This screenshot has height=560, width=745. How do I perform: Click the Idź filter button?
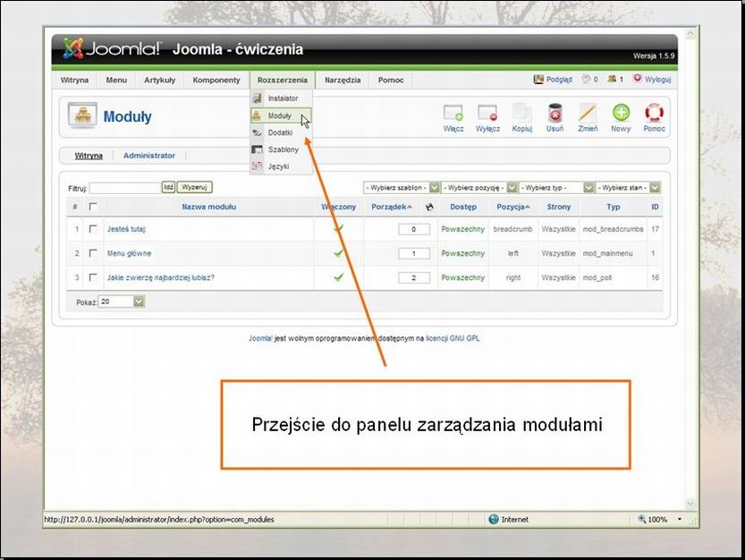pyautogui.click(x=169, y=187)
